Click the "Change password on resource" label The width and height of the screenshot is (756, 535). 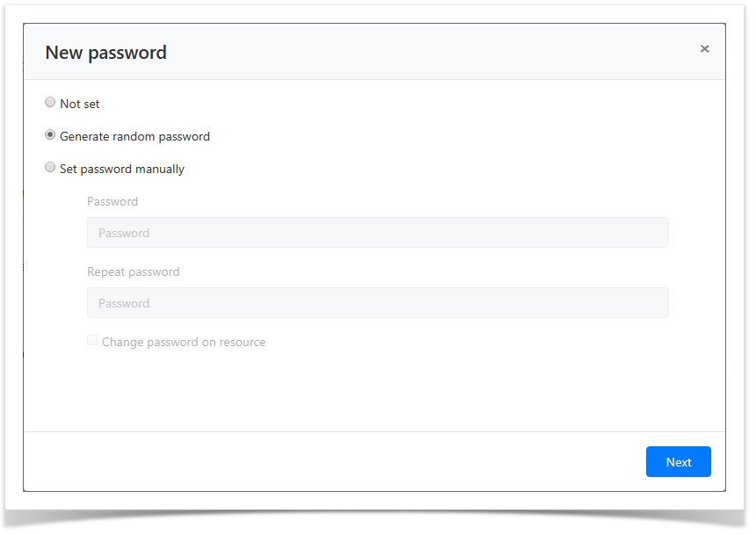pos(184,342)
